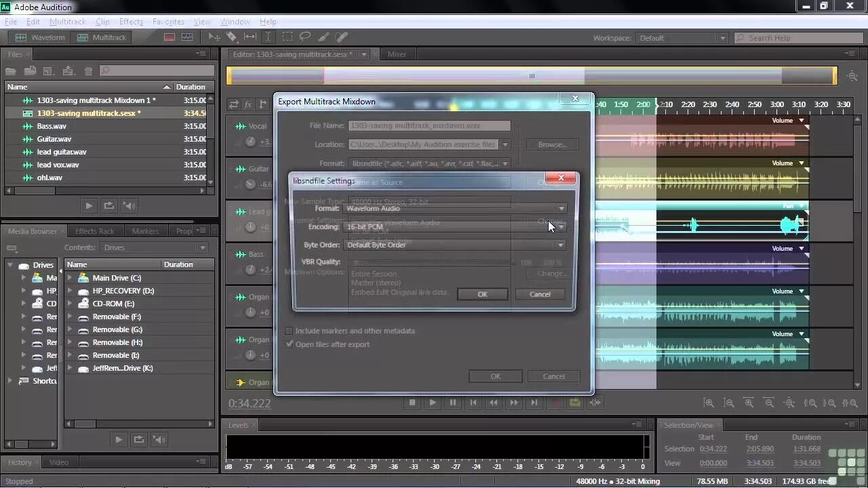Screen dimensions: 868x488
Task: Check Include markers and other metadata
Action: tap(289, 331)
